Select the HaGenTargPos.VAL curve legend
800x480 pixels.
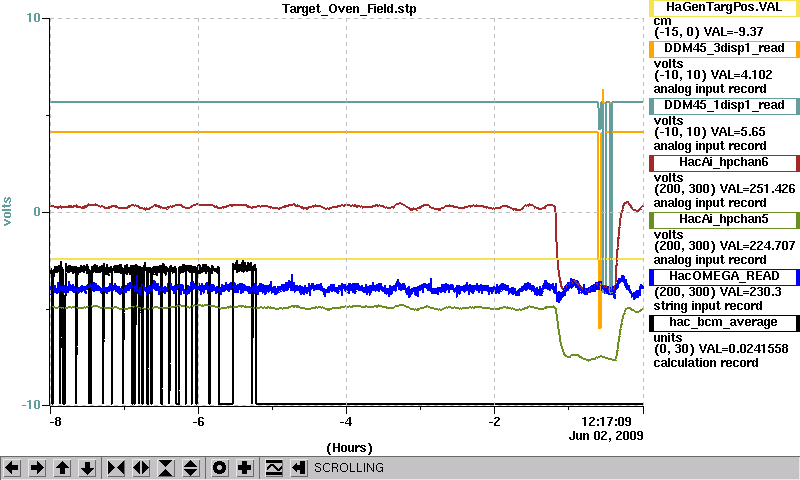(724, 8)
